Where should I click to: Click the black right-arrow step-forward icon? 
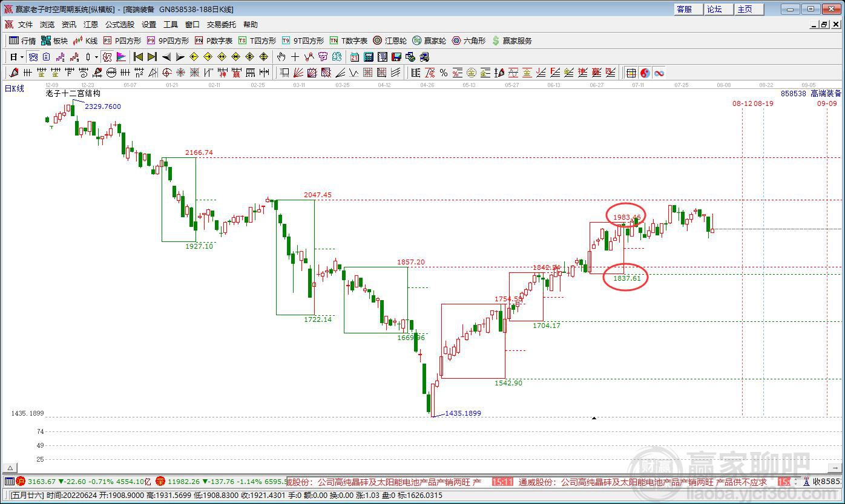pos(180,57)
